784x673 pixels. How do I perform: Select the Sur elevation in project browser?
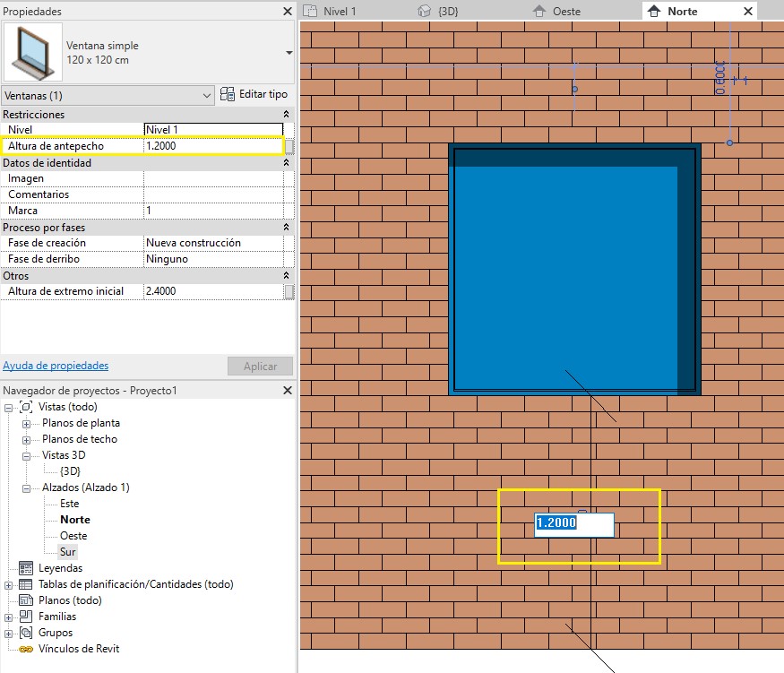tap(68, 552)
